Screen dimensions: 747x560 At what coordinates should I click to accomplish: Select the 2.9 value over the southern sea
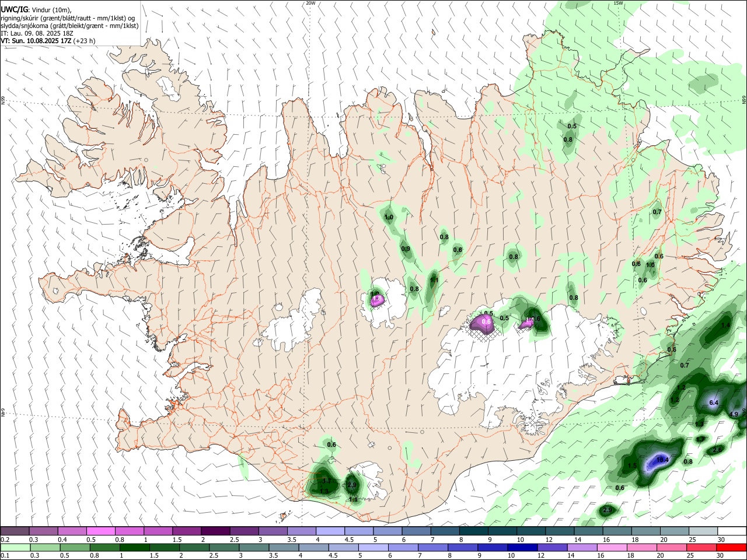click(608, 510)
